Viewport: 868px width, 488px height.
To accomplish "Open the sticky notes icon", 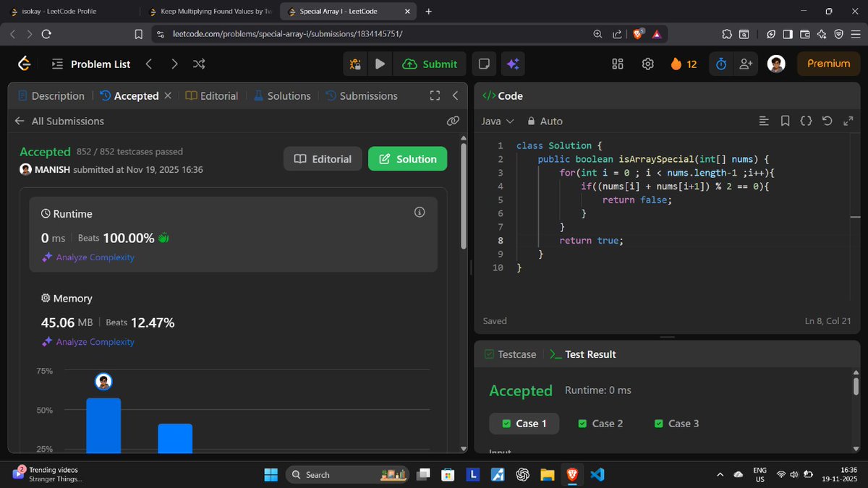I will tap(484, 64).
